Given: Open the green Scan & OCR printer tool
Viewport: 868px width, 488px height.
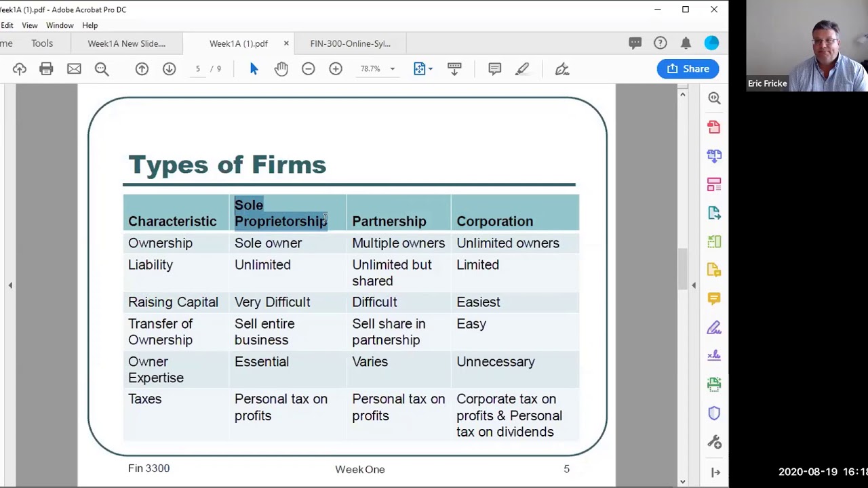Looking at the screenshot, I should pyautogui.click(x=714, y=384).
